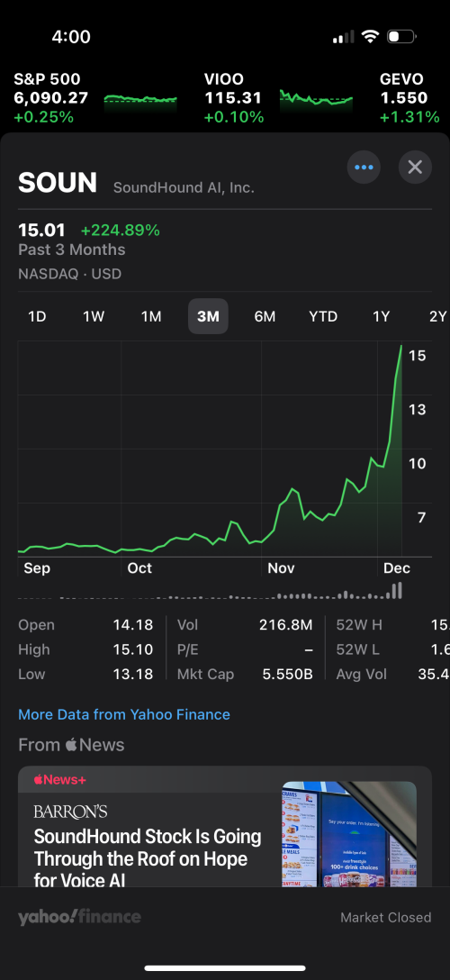Select the 2Y chart range
This screenshot has width=450, height=980.
click(438, 316)
